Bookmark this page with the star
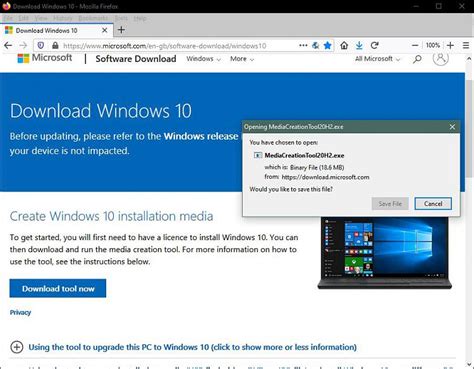Image resolution: width=474 pixels, height=369 pixels. tap(328, 45)
